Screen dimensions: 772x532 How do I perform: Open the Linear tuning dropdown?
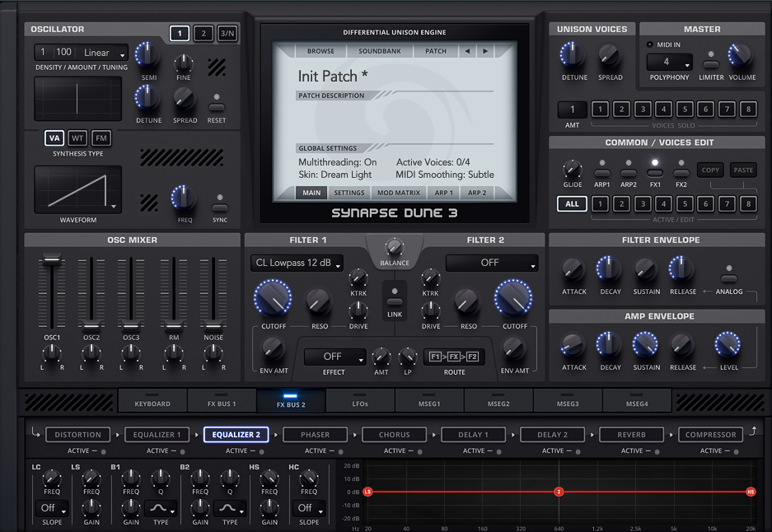pyautogui.click(x=104, y=52)
